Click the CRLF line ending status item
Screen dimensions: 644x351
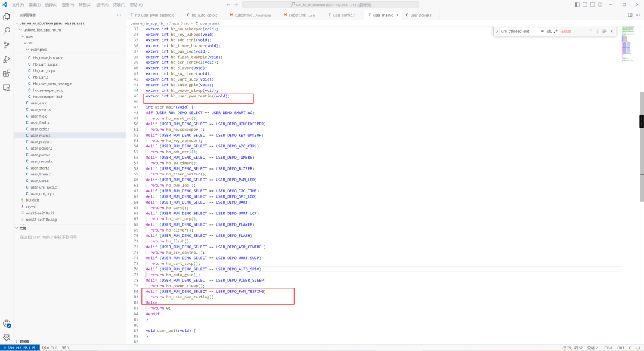point(621,347)
